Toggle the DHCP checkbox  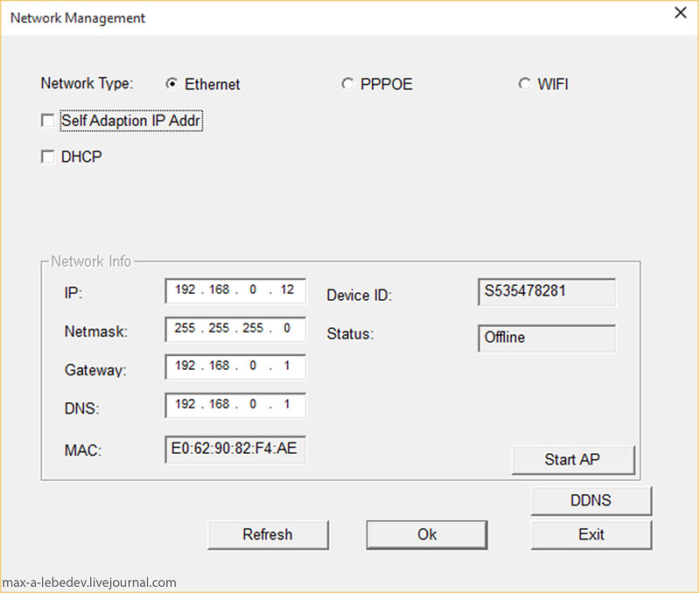pyautogui.click(x=48, y=157)
